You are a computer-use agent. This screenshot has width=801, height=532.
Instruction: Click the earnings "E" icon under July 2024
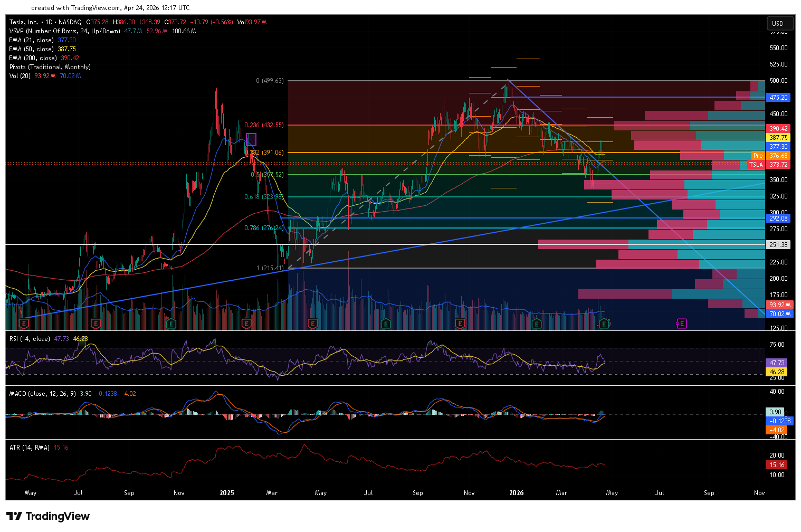click(96, 324)
